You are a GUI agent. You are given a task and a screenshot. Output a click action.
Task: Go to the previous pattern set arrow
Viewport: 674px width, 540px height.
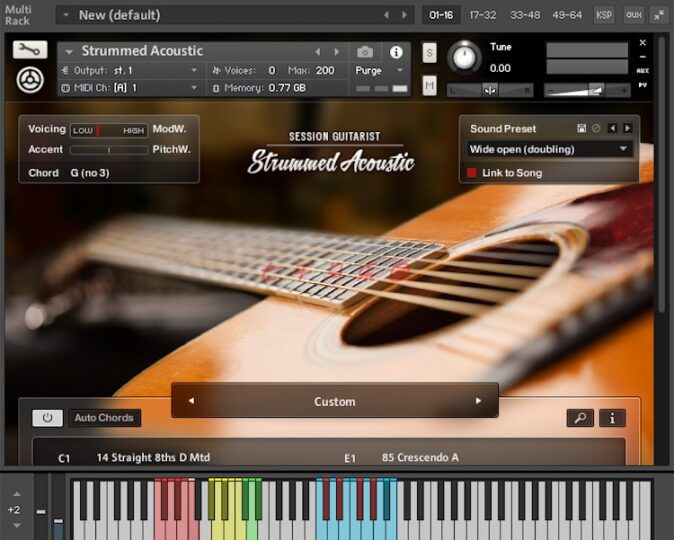191,401
